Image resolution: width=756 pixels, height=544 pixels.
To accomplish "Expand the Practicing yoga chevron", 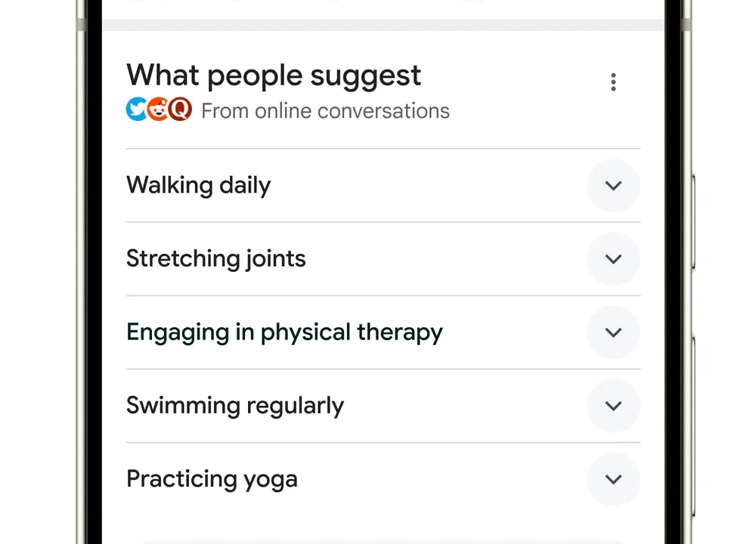I will [x=613, y=479].
